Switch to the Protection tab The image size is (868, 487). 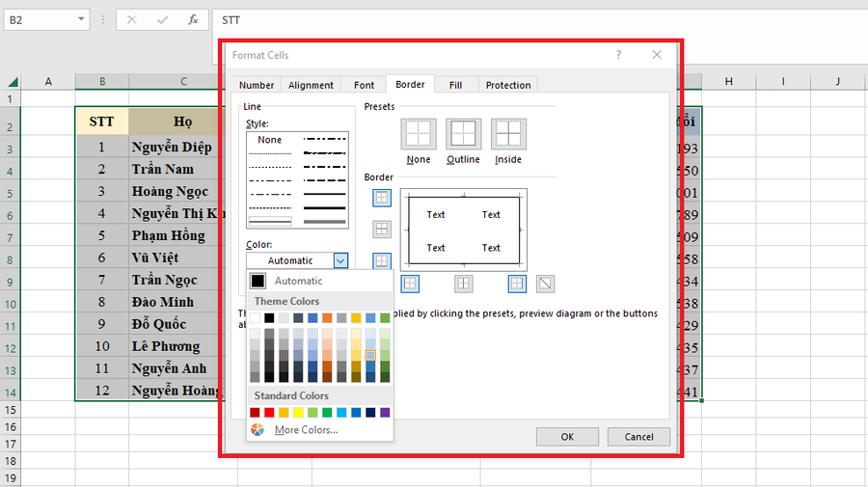point(508,85)
